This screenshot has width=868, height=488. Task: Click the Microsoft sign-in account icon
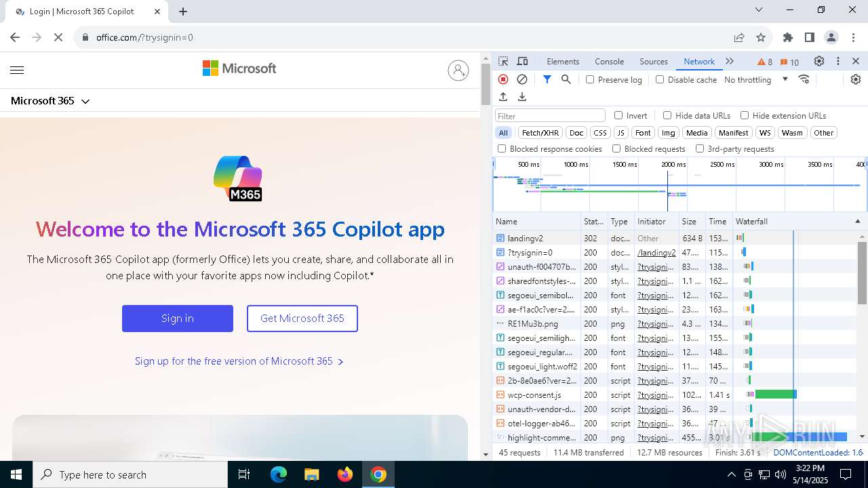tap(458, 70)
